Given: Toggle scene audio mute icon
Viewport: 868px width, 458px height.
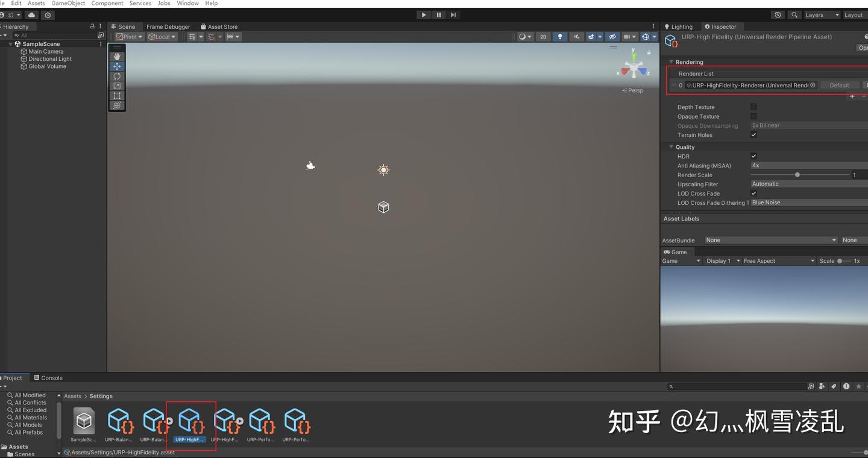Looking at the screenshot, I should coord(576,37).
